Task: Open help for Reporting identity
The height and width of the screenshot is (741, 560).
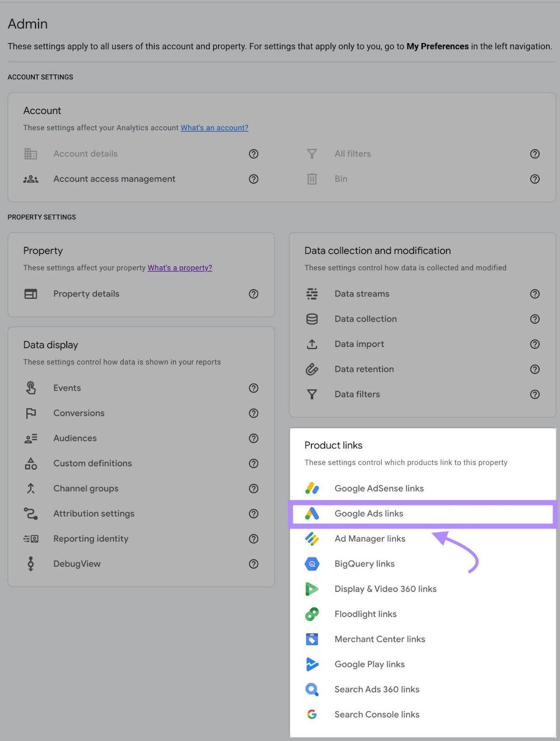Action: pos(253,539)
